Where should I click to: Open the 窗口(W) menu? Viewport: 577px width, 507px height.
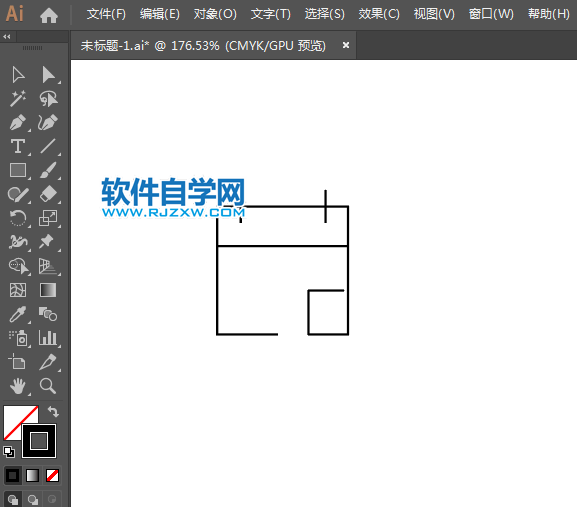(x=491, y=14)
